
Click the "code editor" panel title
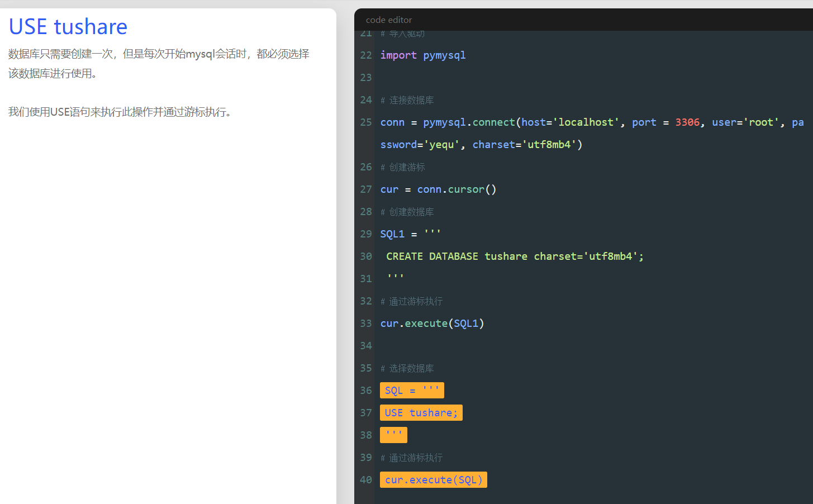[x=389, y=20]
